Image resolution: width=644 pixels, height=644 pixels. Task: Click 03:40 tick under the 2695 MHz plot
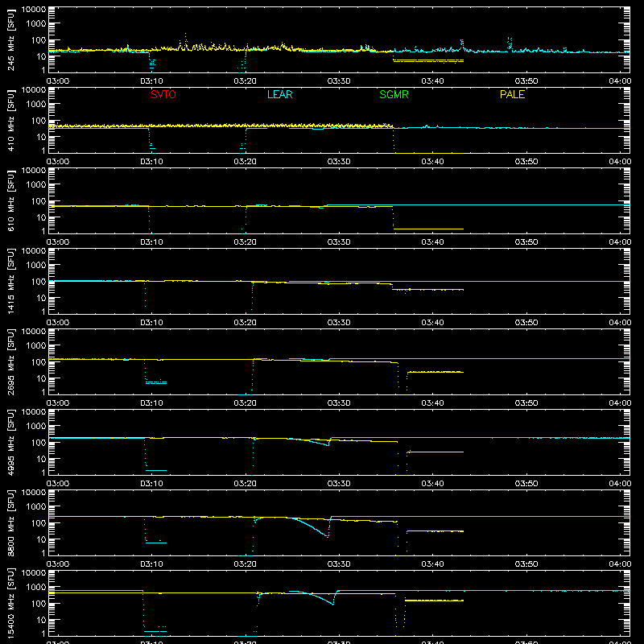click(432, 403)
